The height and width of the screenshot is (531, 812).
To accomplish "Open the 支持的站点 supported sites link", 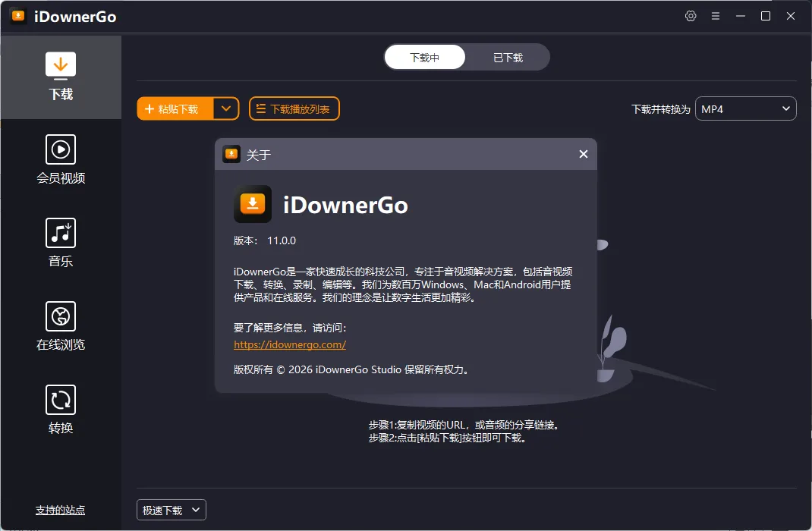I will click(60, 511).
